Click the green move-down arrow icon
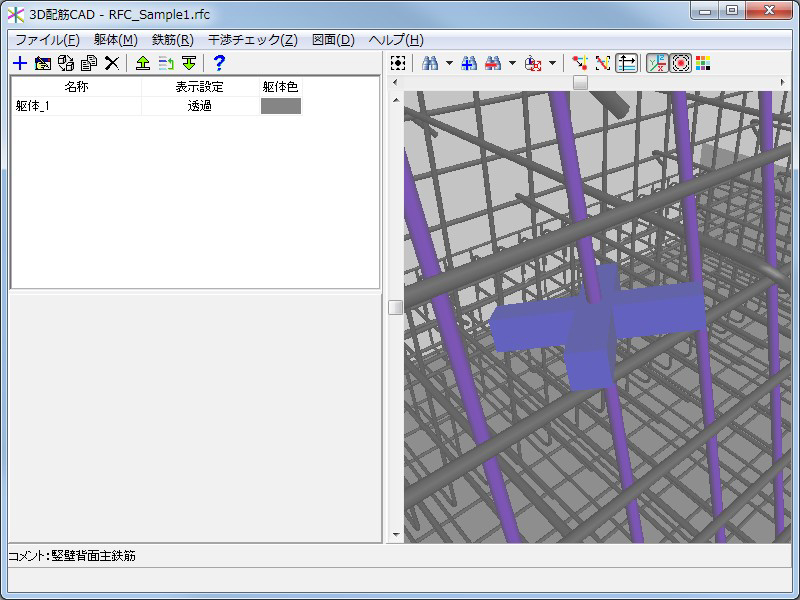This screenshot has width=800, height=600. pos(189,63)
